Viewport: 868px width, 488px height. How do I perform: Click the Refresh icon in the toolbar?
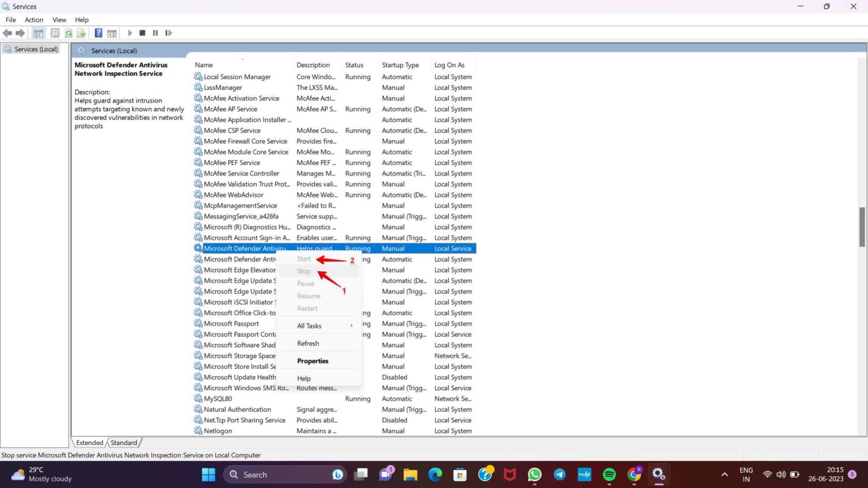tap(68, 32)
